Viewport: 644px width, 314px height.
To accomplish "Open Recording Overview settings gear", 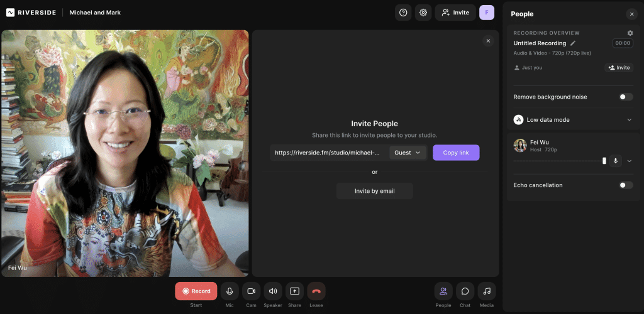I will 630,33.
